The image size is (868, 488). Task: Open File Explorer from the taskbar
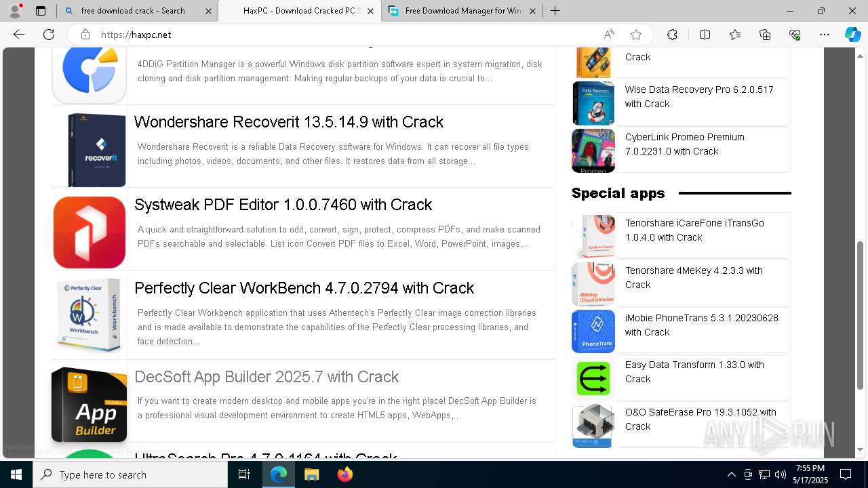pyautogui.click(x=311, y=474)
